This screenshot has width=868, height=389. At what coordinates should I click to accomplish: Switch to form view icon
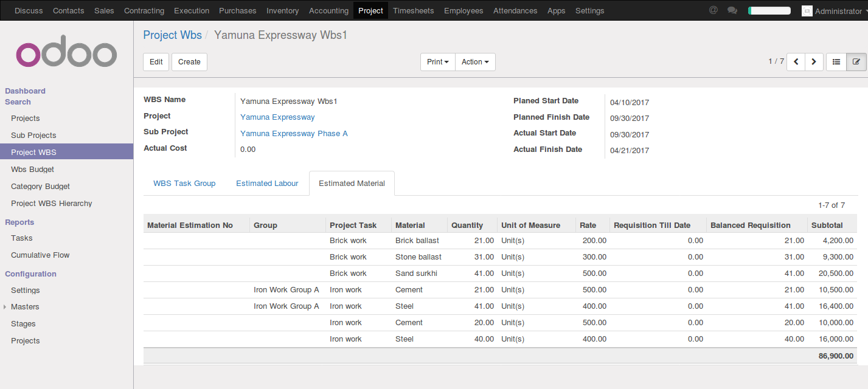click(x=856, y=62)
